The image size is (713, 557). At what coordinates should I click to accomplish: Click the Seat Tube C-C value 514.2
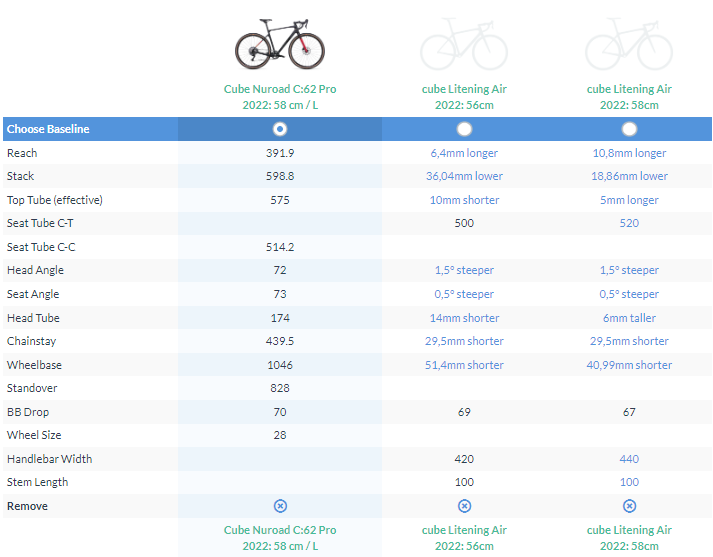click(x=280, y=247)
